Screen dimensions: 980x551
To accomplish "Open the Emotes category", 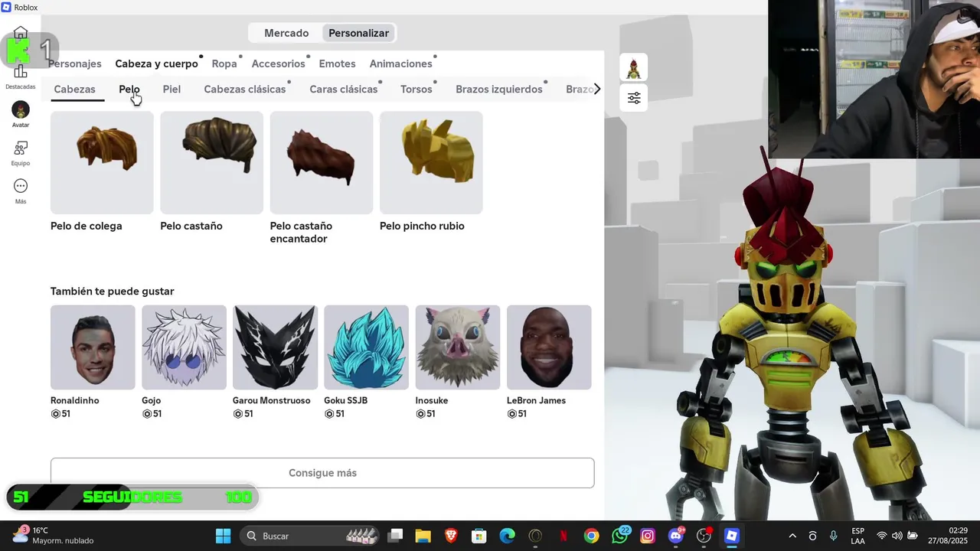I will pos(338,64).
